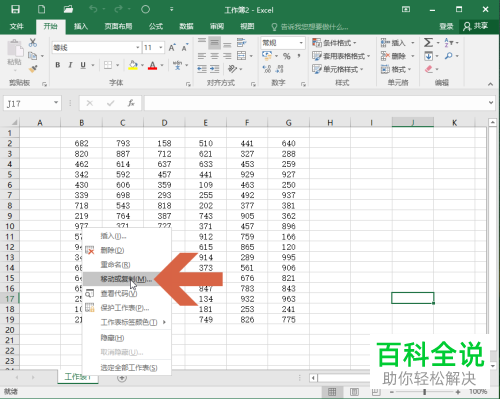Click the Decrease Indent icon

click(202, 69)
